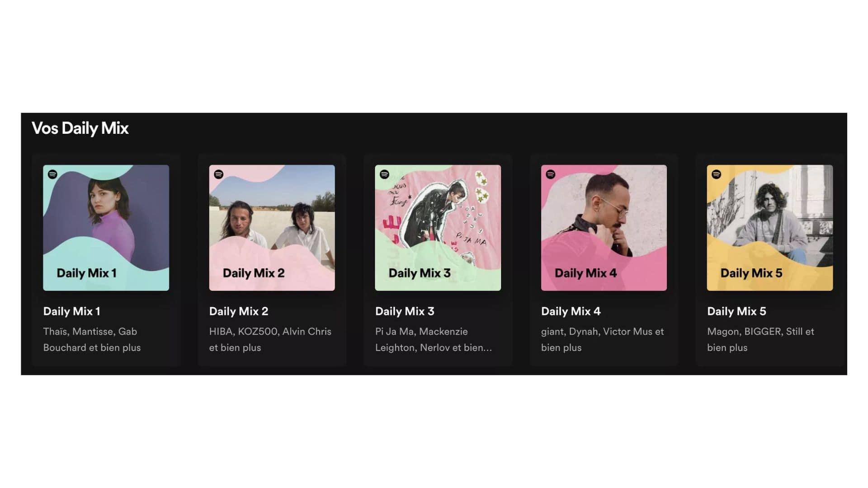868x488 pixels.
Task: Open the Daily Mix 1 cover artwork
Action: click(106, 228)
